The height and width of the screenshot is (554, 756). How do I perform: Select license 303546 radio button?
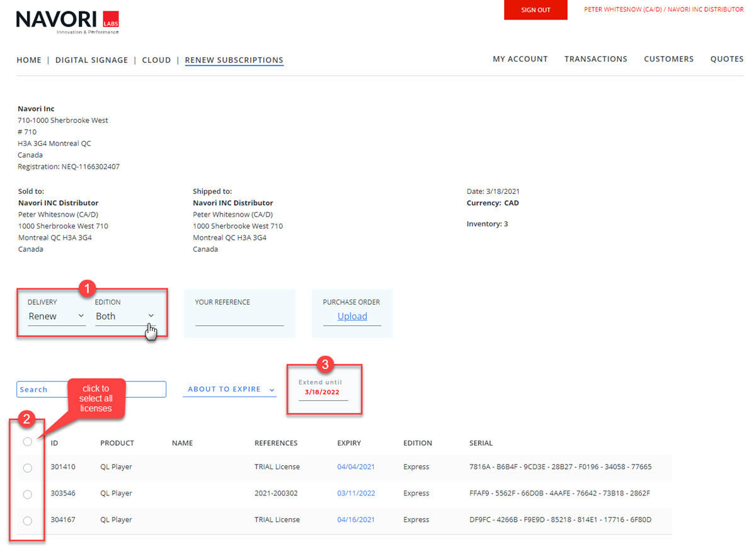(x=27, y=494)
